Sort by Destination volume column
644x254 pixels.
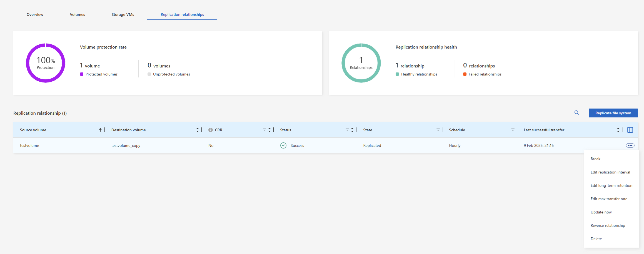click(x=197, y=130)
